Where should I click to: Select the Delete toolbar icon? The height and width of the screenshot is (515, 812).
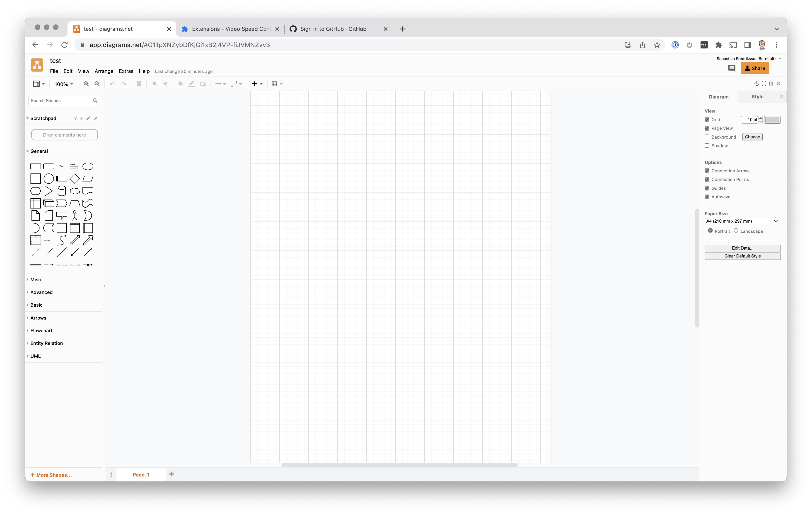[139, 84]
